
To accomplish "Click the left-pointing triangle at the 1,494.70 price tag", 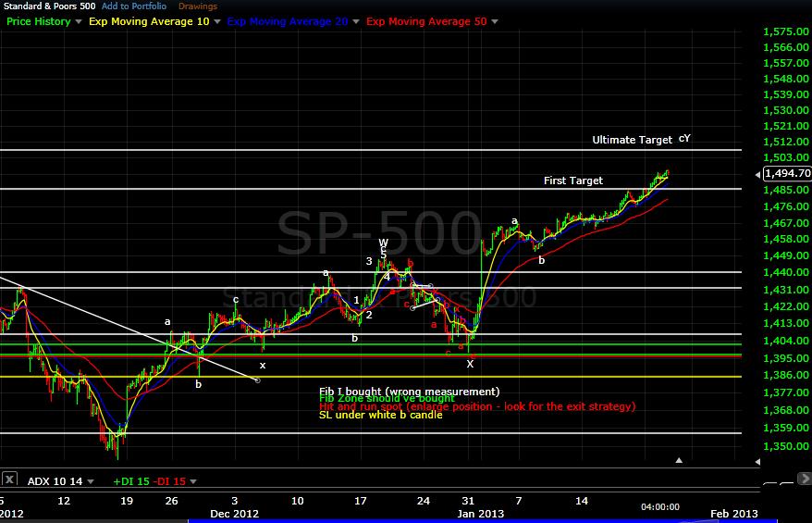I will coord(757,175).
